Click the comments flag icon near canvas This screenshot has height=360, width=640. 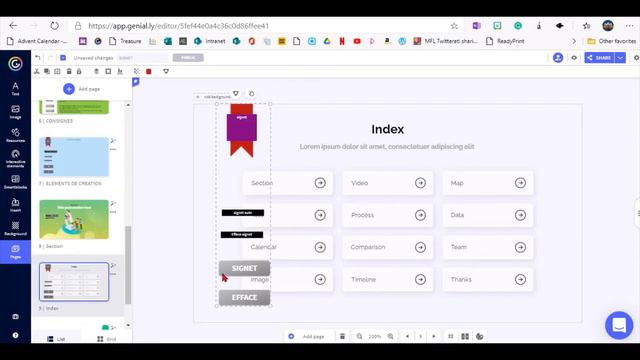click(x=136, y=82)
